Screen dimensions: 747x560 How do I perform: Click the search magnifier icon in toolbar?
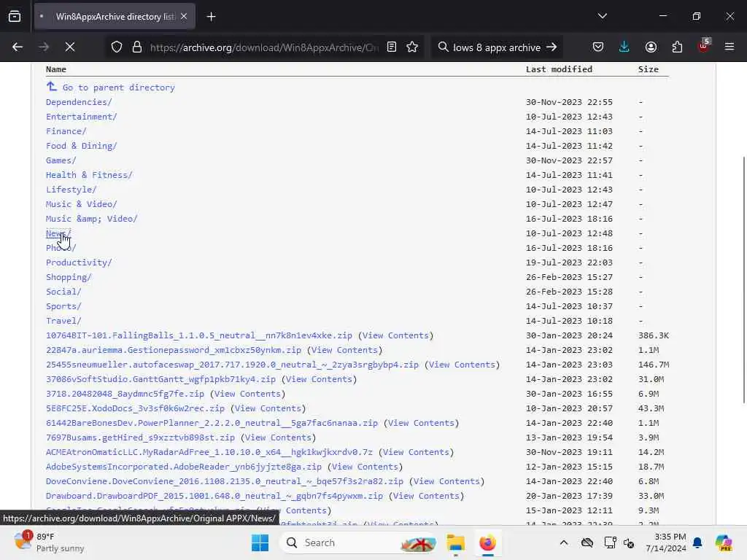tap(443, 47)
